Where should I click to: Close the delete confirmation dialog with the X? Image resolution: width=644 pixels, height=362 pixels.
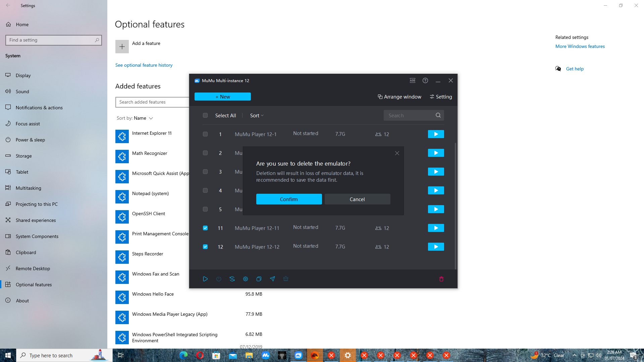point(397,153)
